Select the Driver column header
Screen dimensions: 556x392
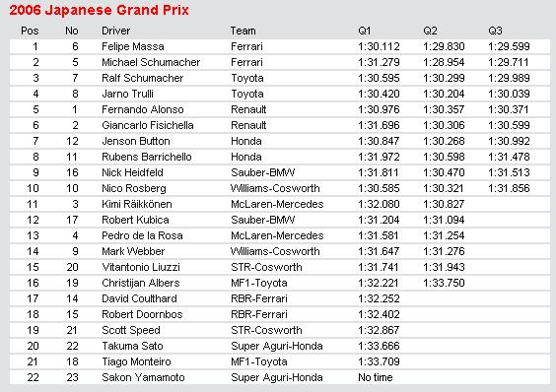[116, 31]
